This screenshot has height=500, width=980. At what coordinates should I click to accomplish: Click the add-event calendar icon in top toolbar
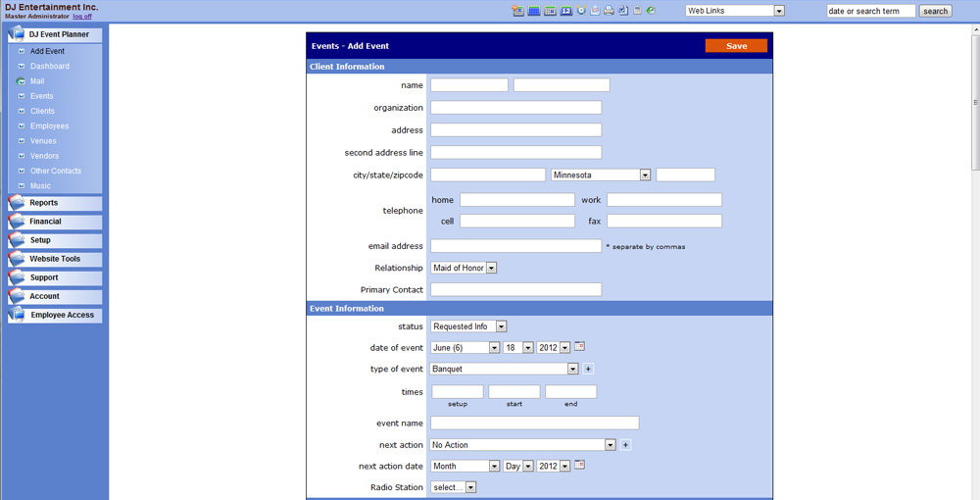517,11
